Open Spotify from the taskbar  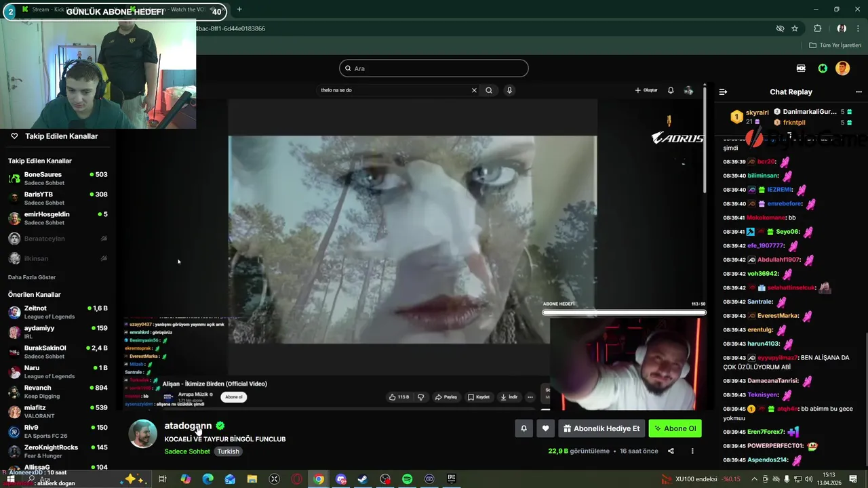[x=407, y=479]
